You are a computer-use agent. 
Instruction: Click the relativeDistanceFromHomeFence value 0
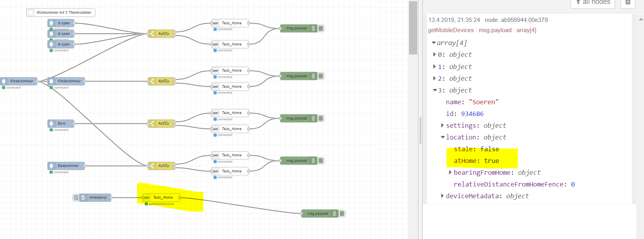coord(573,184)
